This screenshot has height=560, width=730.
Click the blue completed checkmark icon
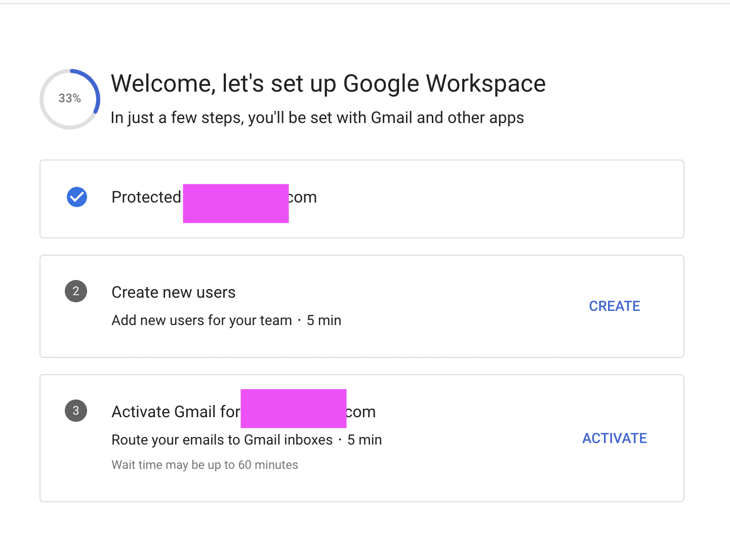(x=77, y=197)
